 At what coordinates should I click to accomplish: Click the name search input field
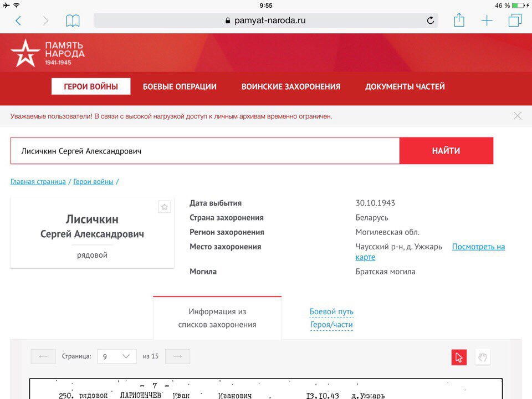click(204, 151)
